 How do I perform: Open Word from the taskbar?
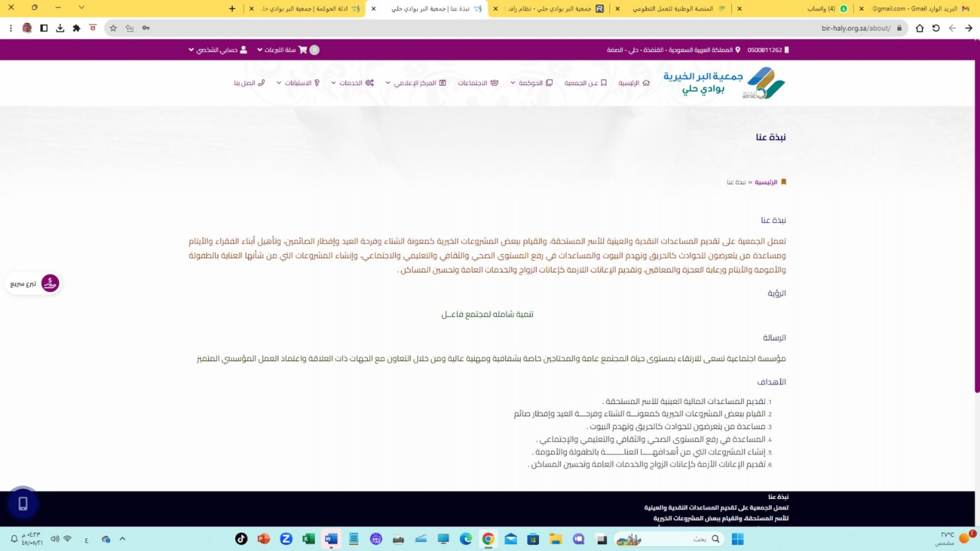coord(331,539)
